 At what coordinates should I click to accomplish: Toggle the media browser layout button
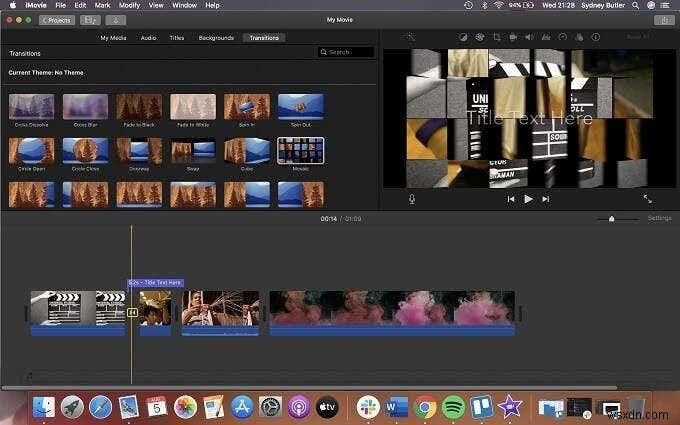coord(90,20)
